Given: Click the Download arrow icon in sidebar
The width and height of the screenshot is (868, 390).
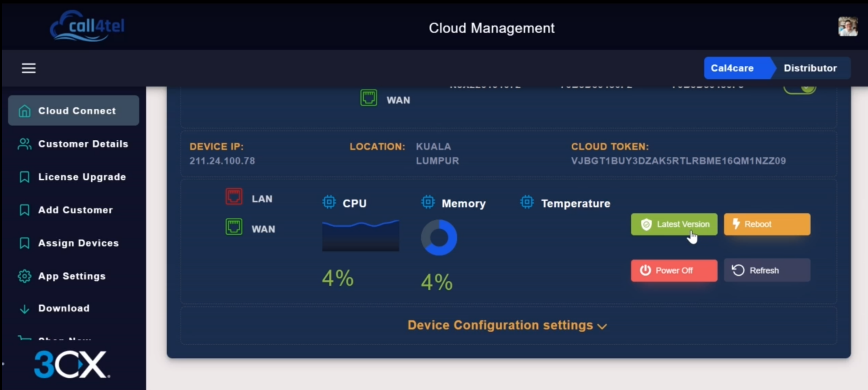Looking at the screenshot, I should click(x=24, y=308).
